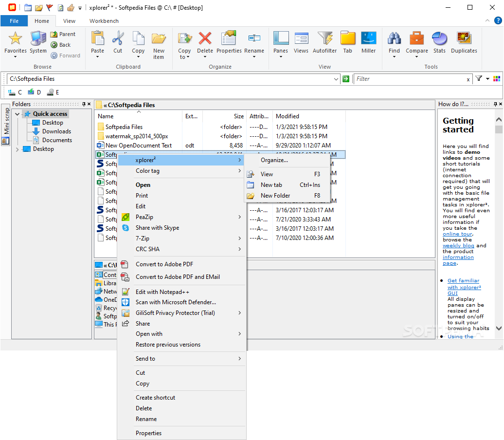
Task: Click the Views icon
Action: tap(301, 38)
